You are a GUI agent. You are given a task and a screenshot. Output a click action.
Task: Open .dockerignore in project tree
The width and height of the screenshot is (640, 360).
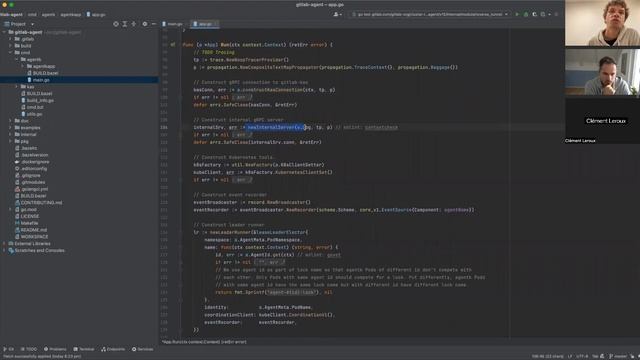pyautogui.click(x=35, y=162)
